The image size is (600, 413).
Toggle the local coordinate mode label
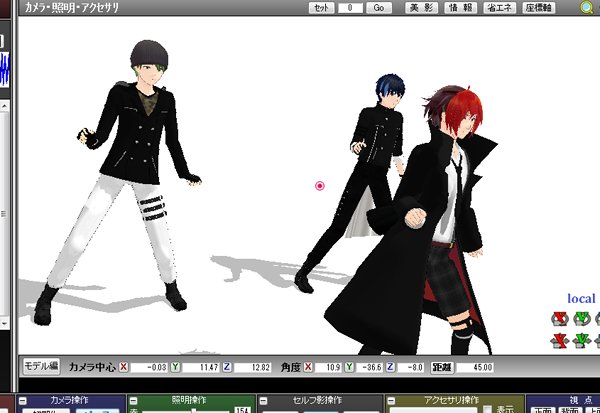[581, 299]
